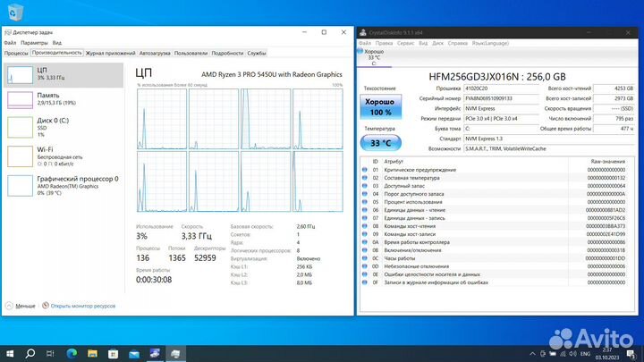This screenshot has height=362, width=644.
Task: Click Raw-значения column header
Action: [x=608, y=161]
